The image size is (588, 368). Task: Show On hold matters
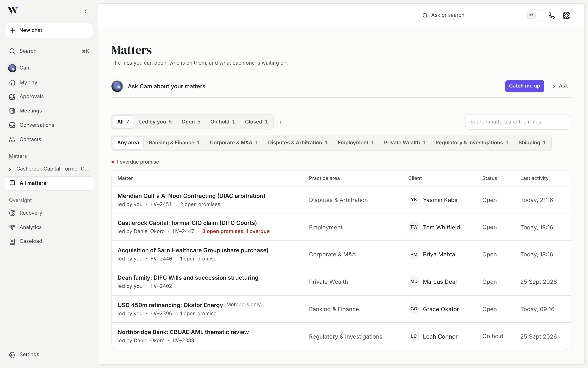223,122
